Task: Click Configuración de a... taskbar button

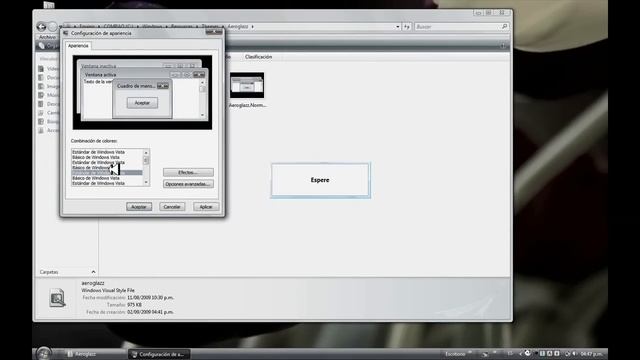Action: (x=159, y=354)
